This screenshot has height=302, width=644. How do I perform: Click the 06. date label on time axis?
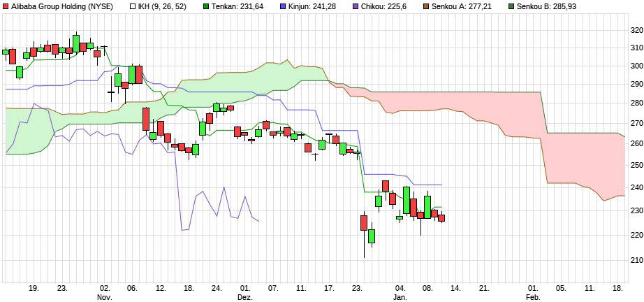coord(132,289)
